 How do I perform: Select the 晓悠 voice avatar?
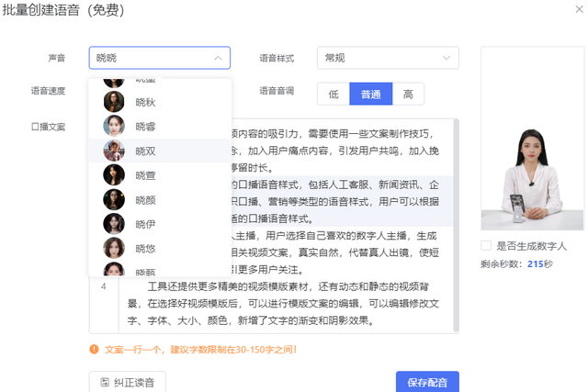(114, 248)
